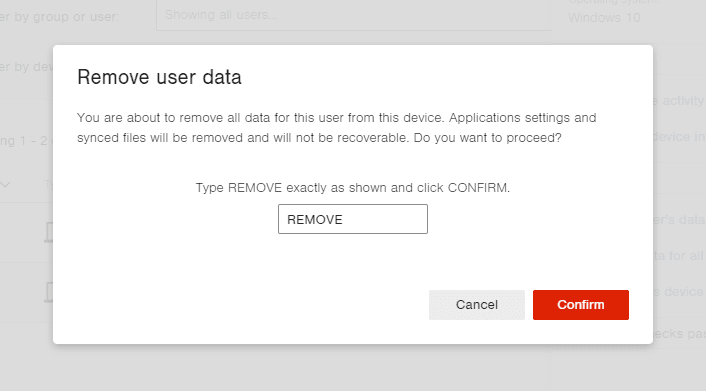Click the dimmed 'ecks pas' side panel entry

[679, 333]
